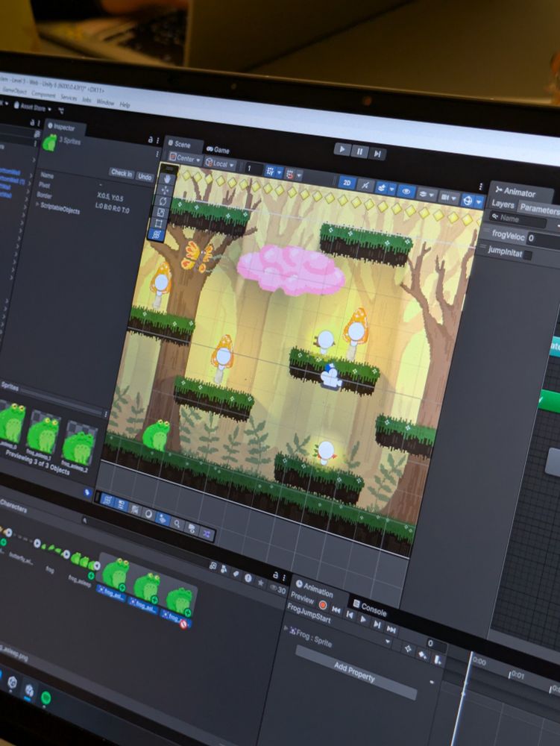Select the Scale tool in Scene

160,213
